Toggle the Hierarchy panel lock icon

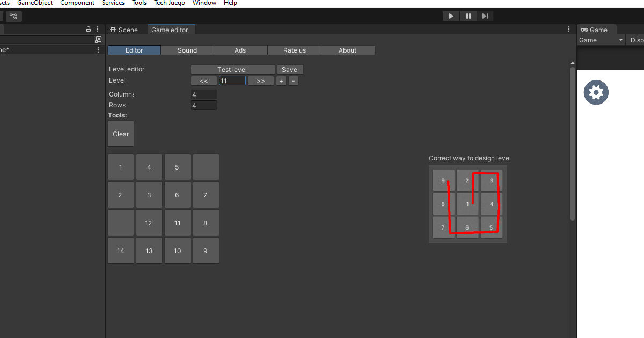89,30
